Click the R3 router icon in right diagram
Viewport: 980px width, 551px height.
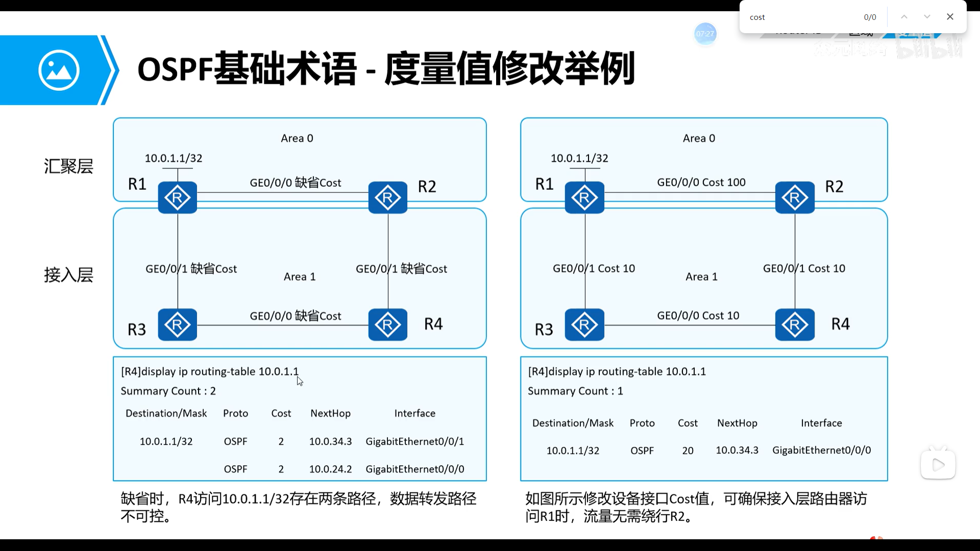click(x=584, y=324)
